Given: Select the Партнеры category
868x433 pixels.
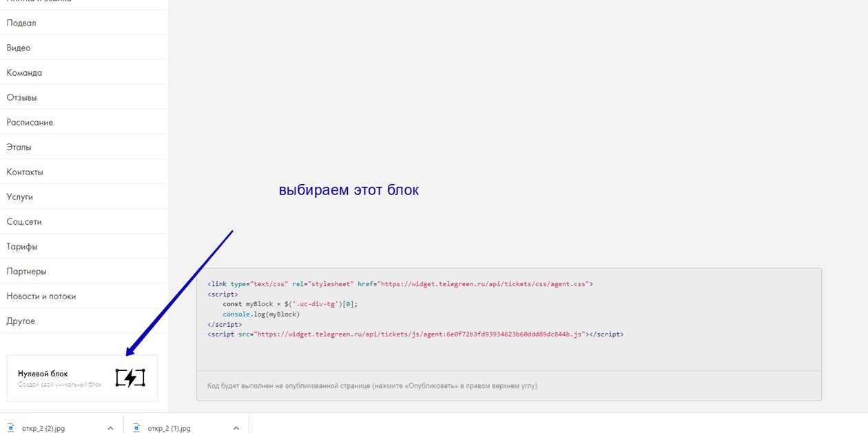Looking at the screenshot, I should point(26,271).
